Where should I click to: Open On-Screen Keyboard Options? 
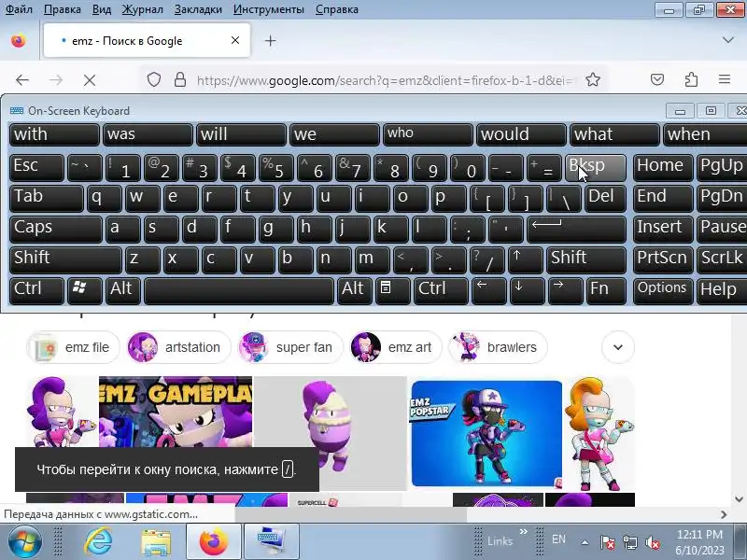coord(663,291)
